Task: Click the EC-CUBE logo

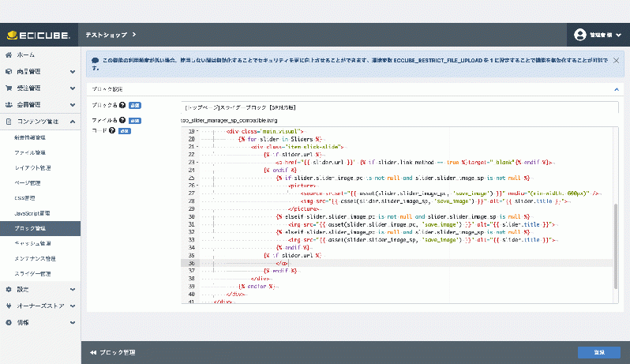Action: (39, 36)
